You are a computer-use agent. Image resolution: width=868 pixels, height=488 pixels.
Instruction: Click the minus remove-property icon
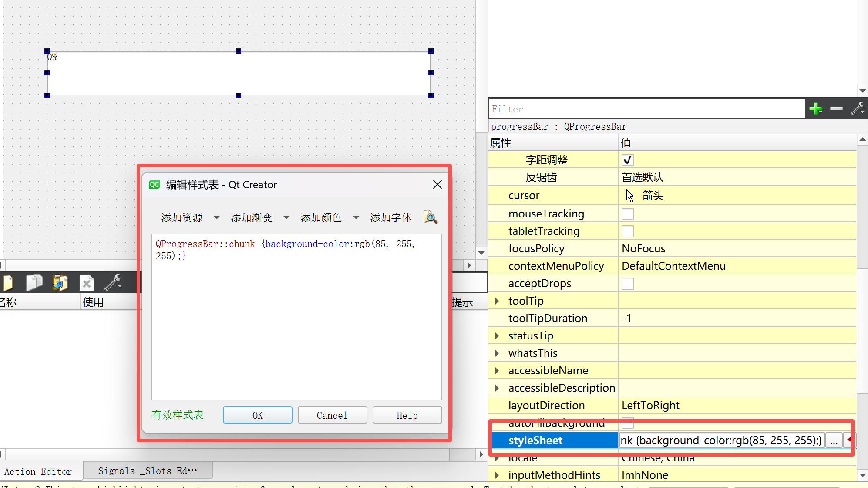tap(836, 108)
